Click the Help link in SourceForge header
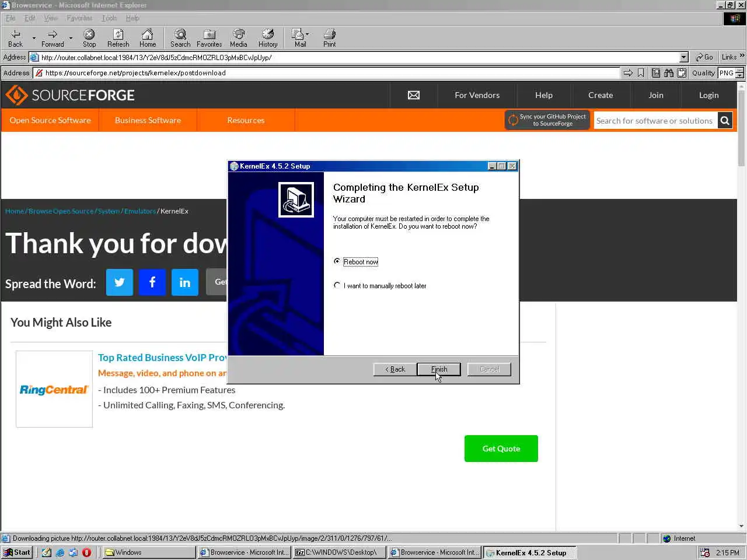747x560 pixels. click(x=544, y=95)
